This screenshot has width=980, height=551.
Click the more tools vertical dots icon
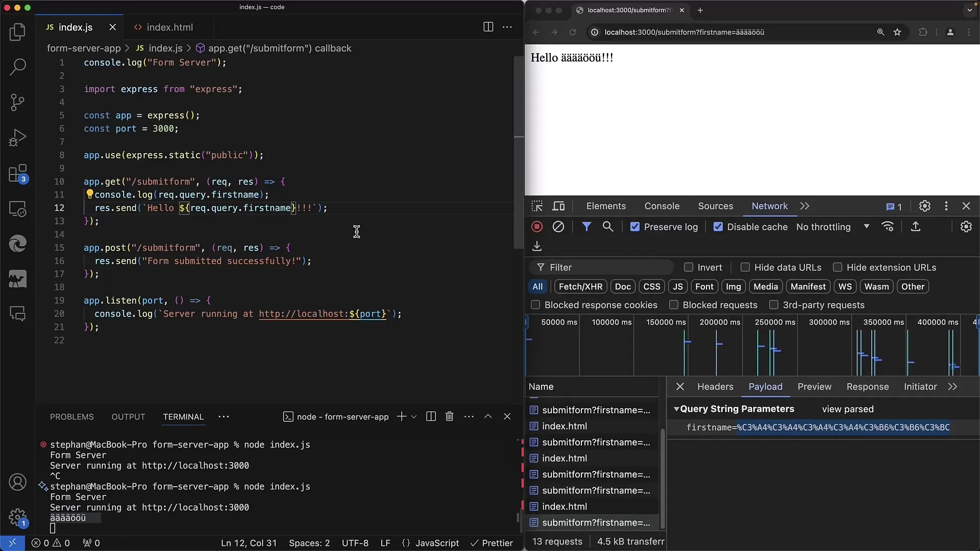(946, 206)
